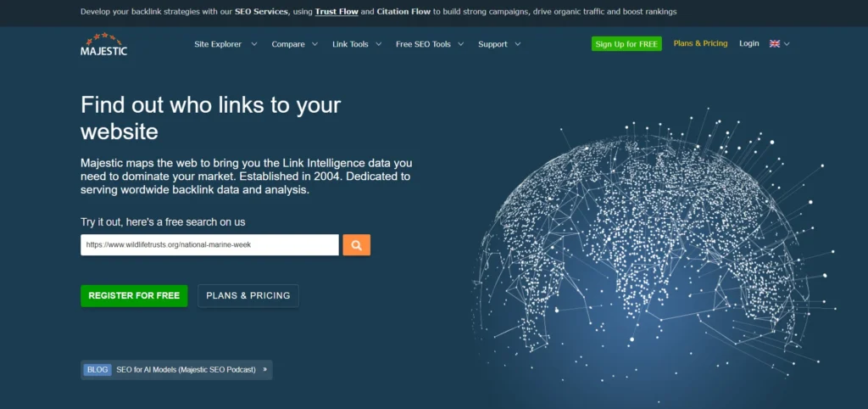The height and width of the screenshot is (409, 868).
Task: Click the PLANS & PRICING outlined button
Action: click(x=248, y=296)
